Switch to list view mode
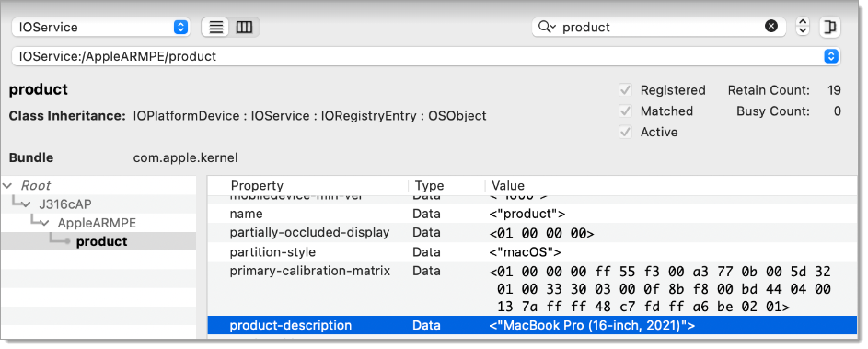 (x=216, y=27)
